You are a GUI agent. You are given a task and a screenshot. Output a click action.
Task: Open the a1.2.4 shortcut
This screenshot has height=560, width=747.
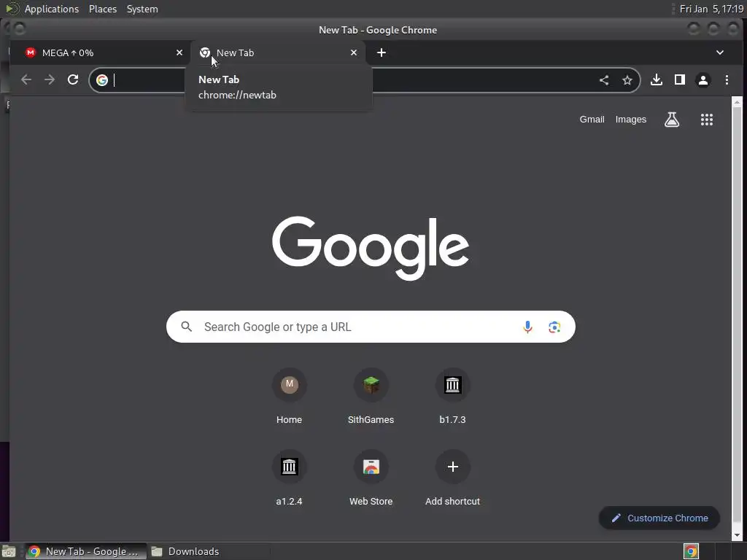pyautogui.click(x=289, y=478)
